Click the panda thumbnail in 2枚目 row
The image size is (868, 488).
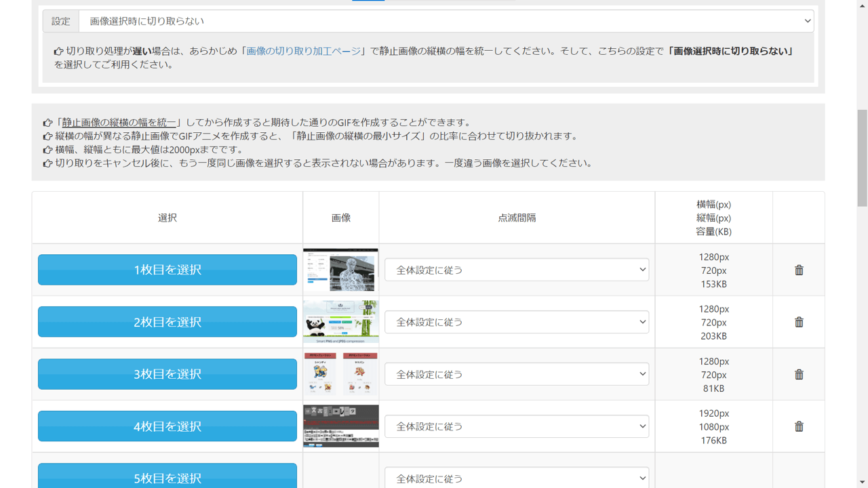point(341,322)
